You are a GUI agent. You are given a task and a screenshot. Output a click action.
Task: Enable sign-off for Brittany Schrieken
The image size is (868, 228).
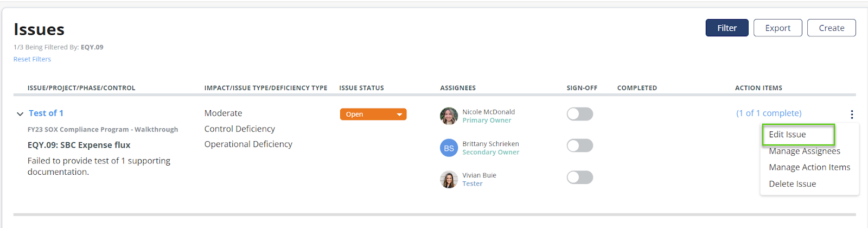click(579, 145)
